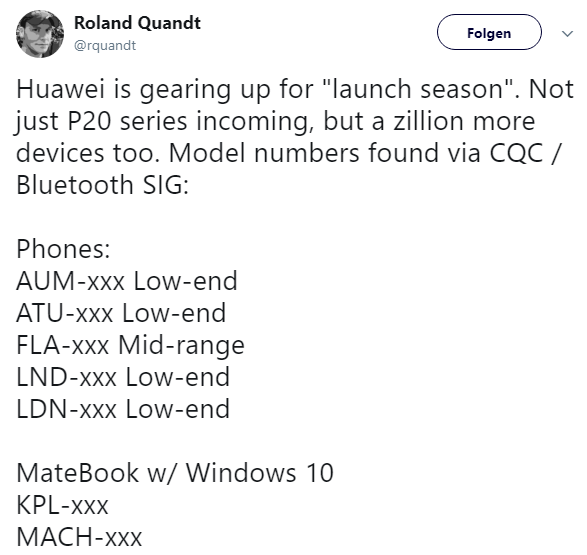Click the ATU-xxx Low-end line
The height and width of the screenshot is (555, 587).
[x=121, y=313]
